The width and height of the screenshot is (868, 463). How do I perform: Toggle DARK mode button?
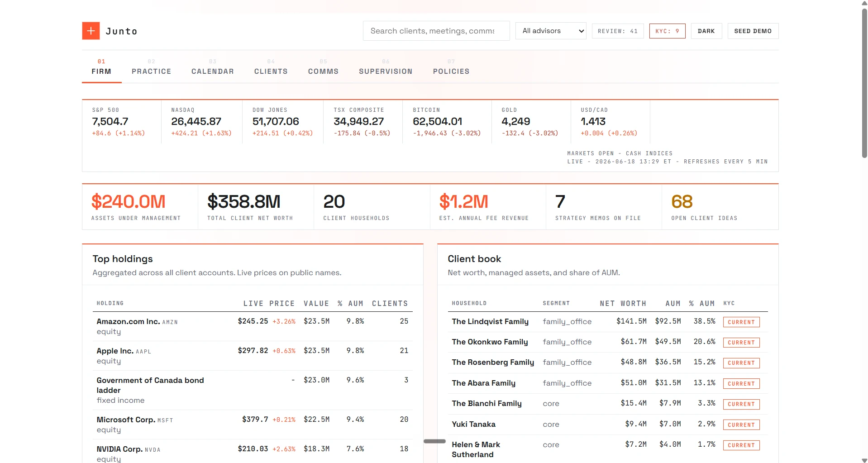706,31
